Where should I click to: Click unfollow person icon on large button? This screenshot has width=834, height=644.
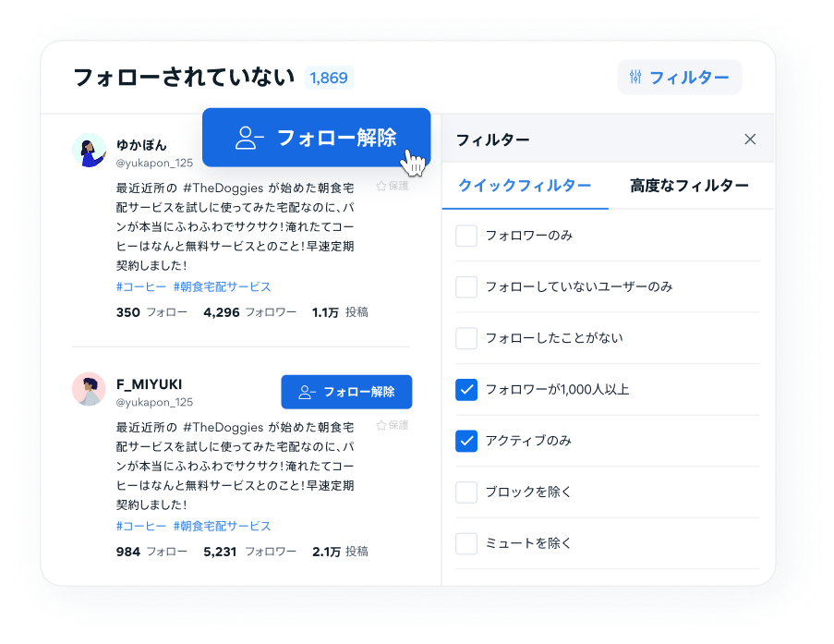point(249,138)
